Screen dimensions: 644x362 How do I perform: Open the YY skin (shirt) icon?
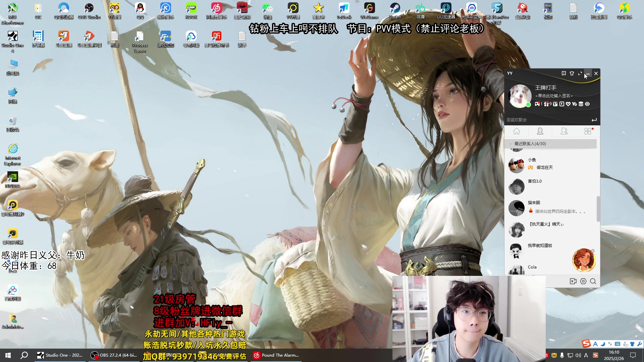tap(572, 73)
